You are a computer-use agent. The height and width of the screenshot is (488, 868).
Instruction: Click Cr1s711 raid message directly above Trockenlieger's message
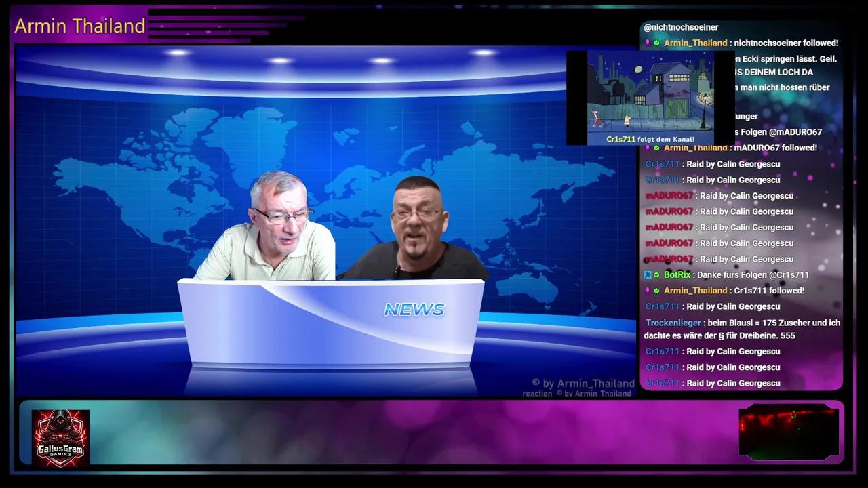[713, 306]
